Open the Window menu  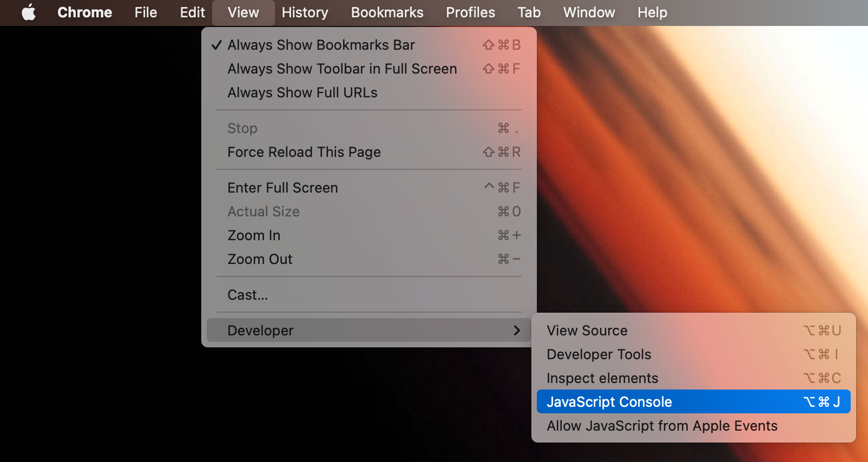coord(589,12)
